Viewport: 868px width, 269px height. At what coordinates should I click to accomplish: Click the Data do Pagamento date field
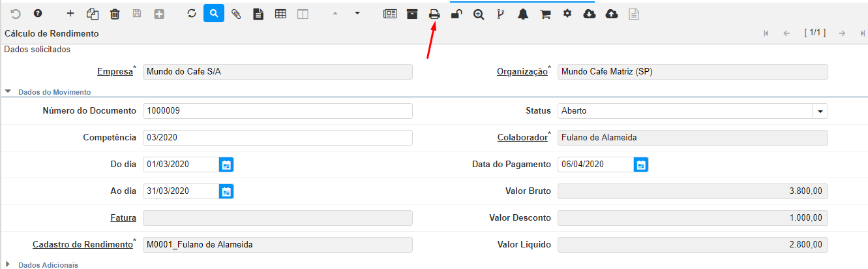[x=595, y=165]
